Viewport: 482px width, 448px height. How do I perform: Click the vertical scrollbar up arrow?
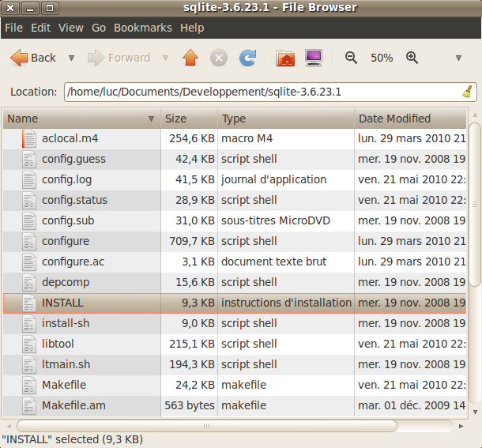pos(475,115)
